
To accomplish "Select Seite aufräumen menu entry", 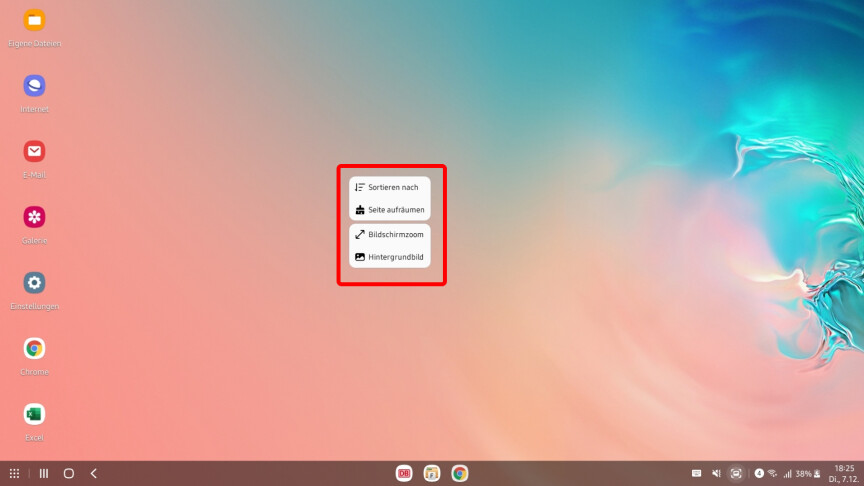I will [390, 209].
